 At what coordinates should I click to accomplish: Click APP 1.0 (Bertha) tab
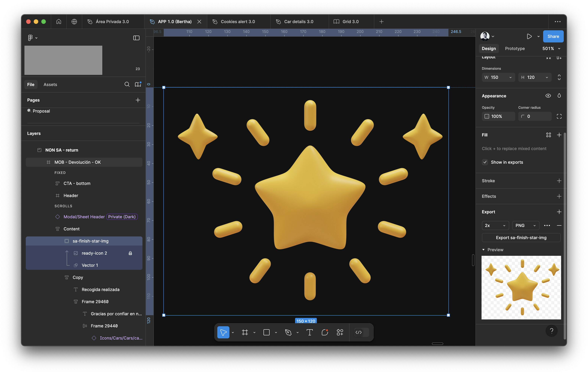pos(175,21)
